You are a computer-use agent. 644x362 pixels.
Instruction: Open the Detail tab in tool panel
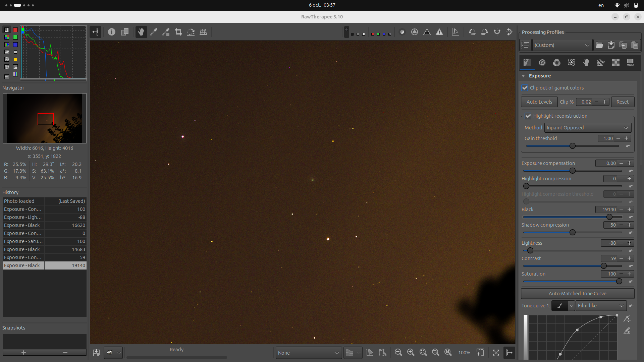542,63
